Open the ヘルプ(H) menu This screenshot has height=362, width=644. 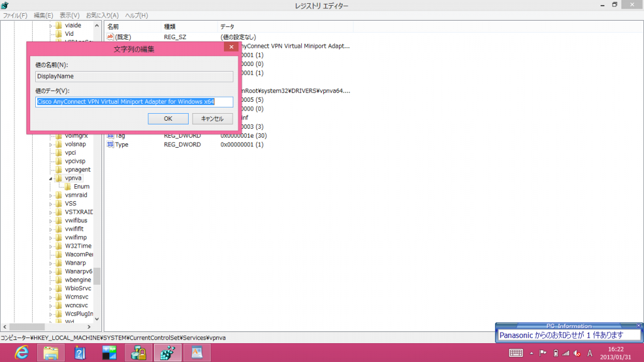point(136,15)
